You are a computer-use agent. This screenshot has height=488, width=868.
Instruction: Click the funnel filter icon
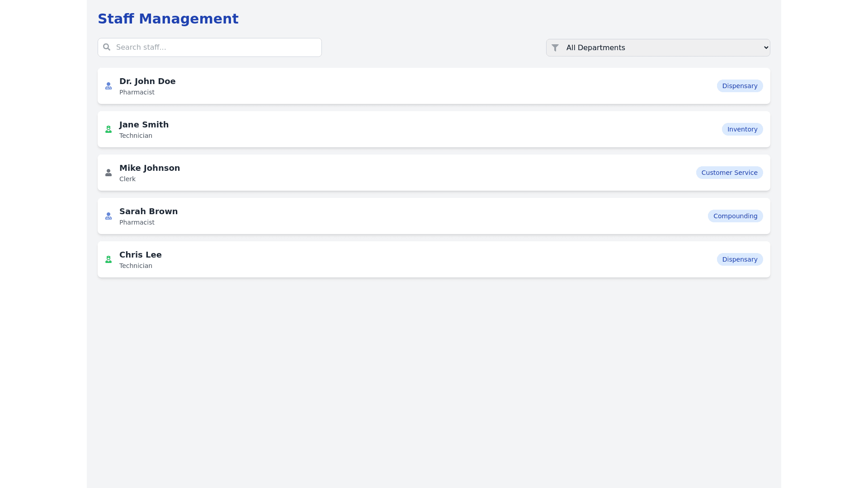[555, 47]
